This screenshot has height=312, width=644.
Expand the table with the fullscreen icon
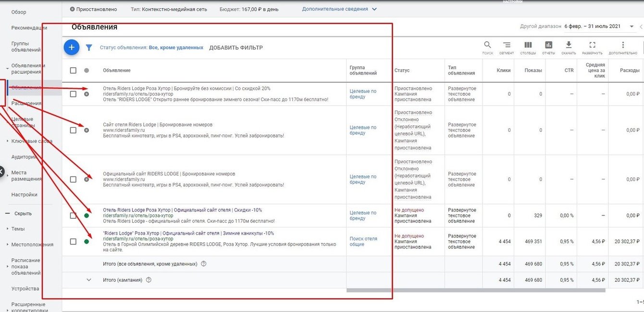[x=592, y=45]
